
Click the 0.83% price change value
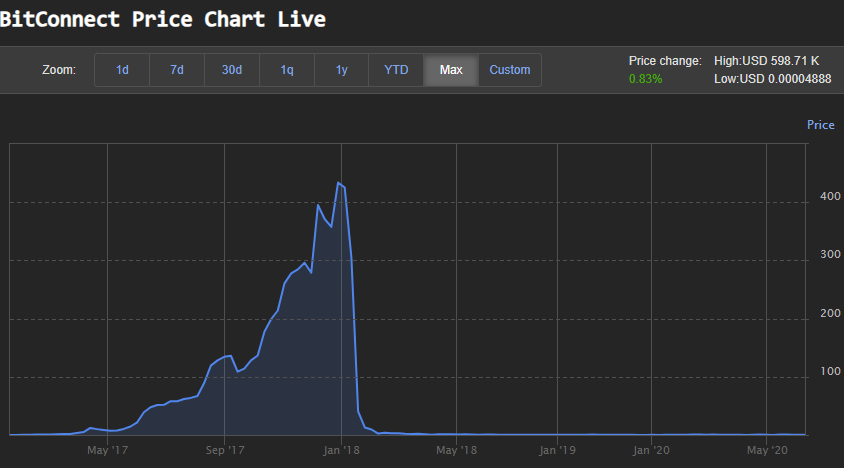645,79
